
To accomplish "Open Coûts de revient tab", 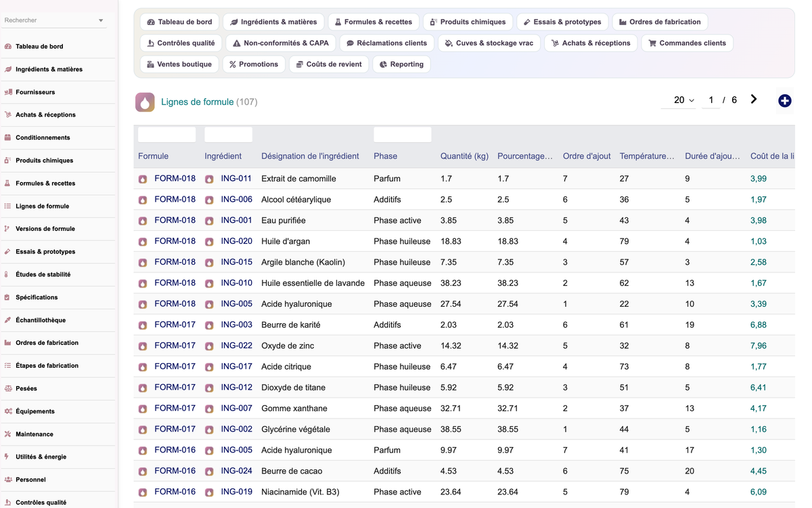I will tap(329, 64).
